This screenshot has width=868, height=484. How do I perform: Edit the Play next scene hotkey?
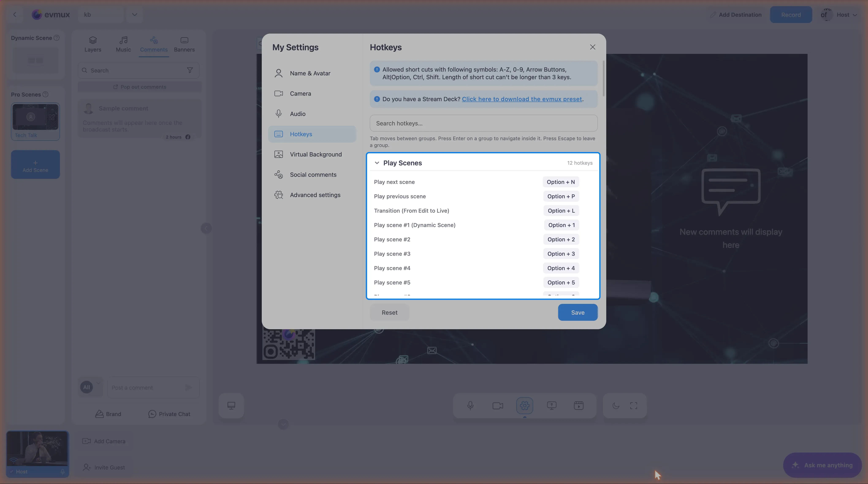click(561, 182)
